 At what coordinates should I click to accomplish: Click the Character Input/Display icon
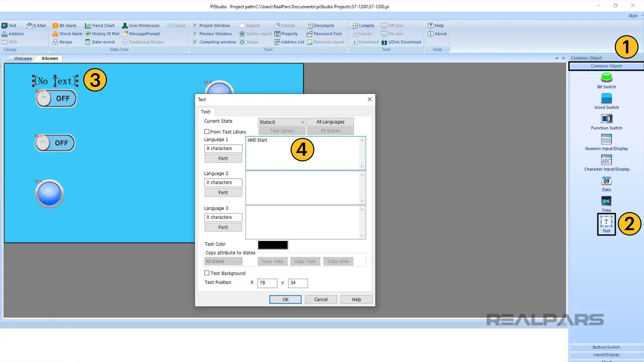[x=606, y=160]
